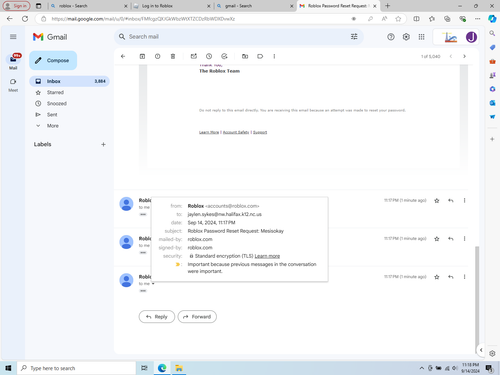Switch to Mail in side rail
Image resolution: width=500 pixels, height=375 pixels.
(x=13, y=62)
